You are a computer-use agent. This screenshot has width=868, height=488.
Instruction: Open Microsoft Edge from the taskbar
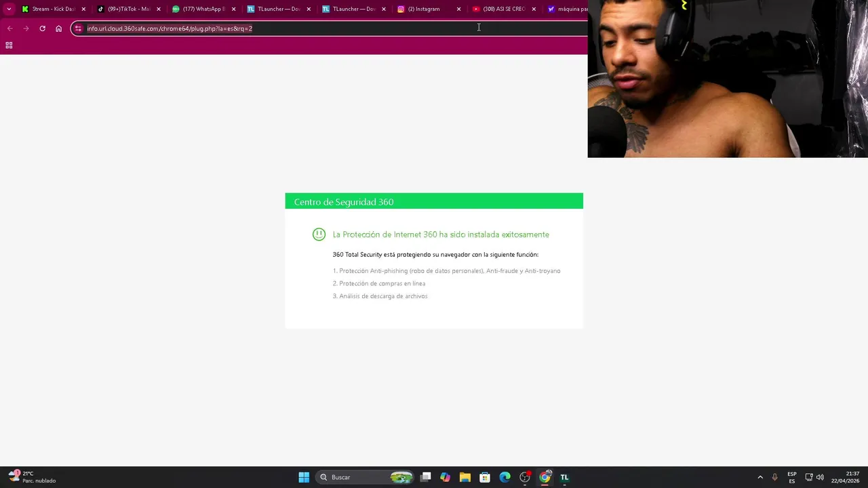tap(505, 477)
